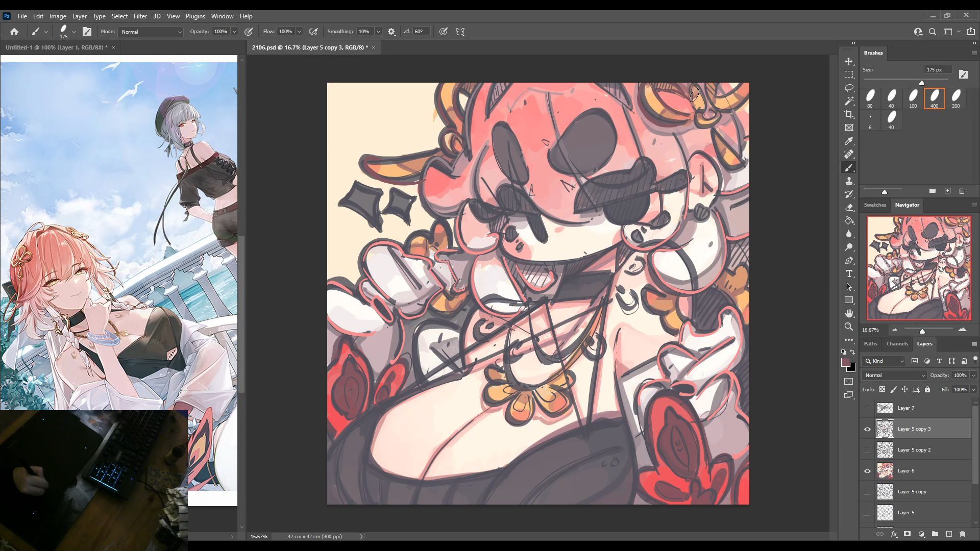Add a layer mask
This screenshot has width=980, height=551.
[x=907, y=534]
